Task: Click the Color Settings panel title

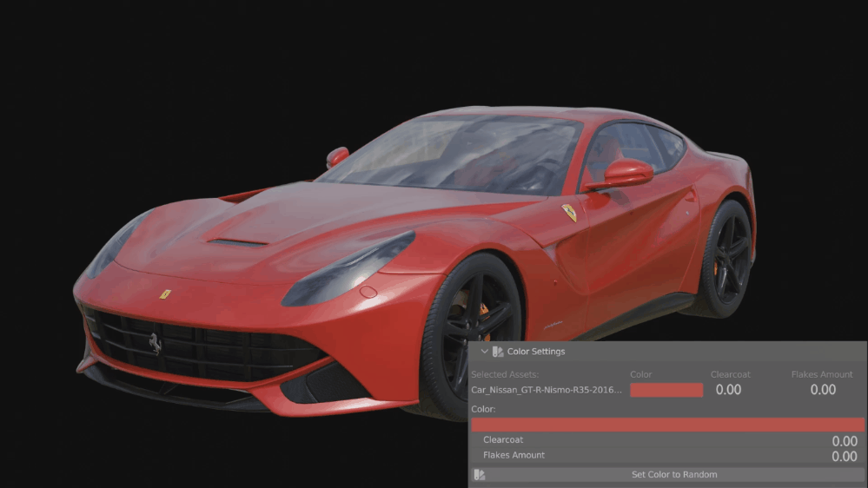Action: [536, 352]
